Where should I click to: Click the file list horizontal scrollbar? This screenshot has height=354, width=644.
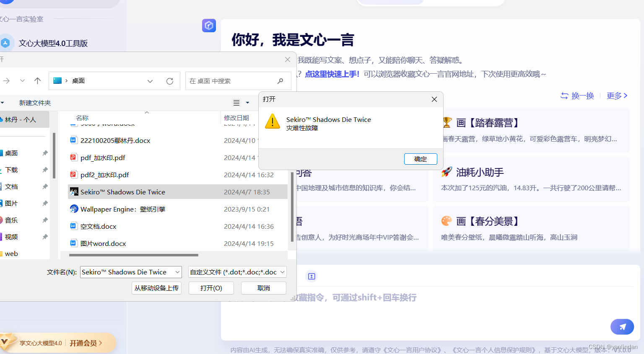134,255
